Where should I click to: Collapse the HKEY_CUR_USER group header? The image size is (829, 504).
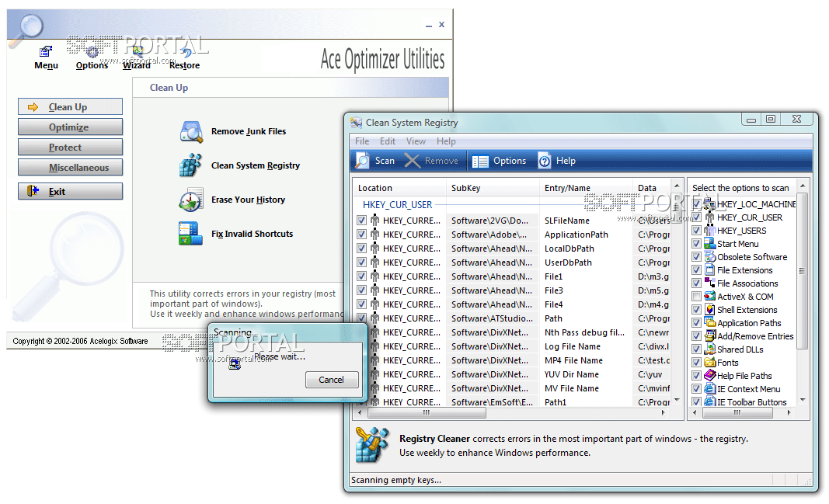(398, 204)
